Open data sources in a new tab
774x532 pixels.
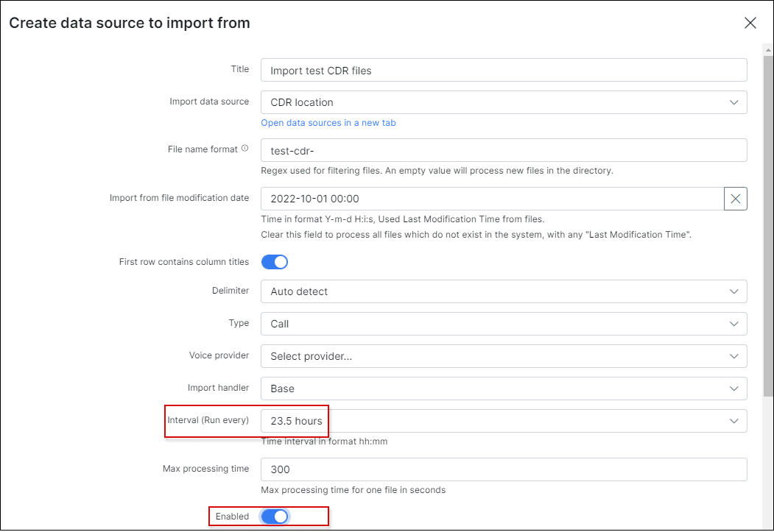coord(328,123)
